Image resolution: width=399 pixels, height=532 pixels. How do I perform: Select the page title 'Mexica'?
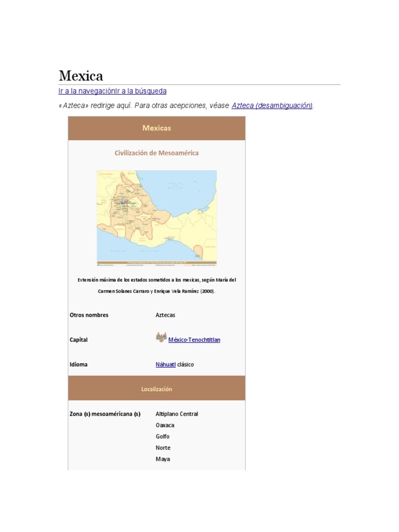[81, 76]
